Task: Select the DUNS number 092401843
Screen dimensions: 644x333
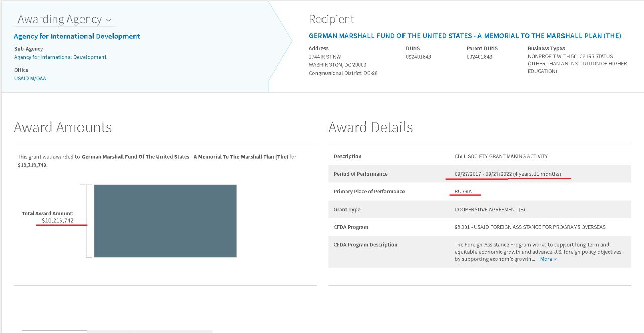Action: pyautogui.click(x=418, y=57)
